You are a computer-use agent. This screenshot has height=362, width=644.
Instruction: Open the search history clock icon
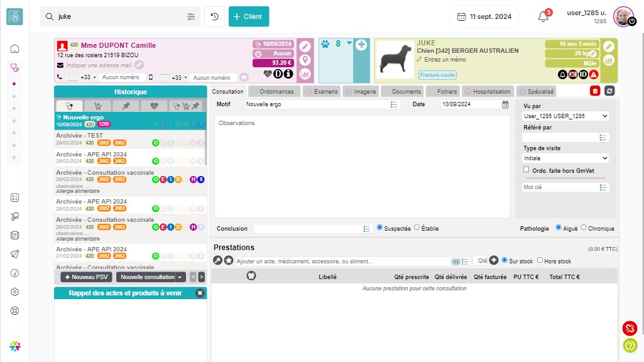tap(214, 17)
